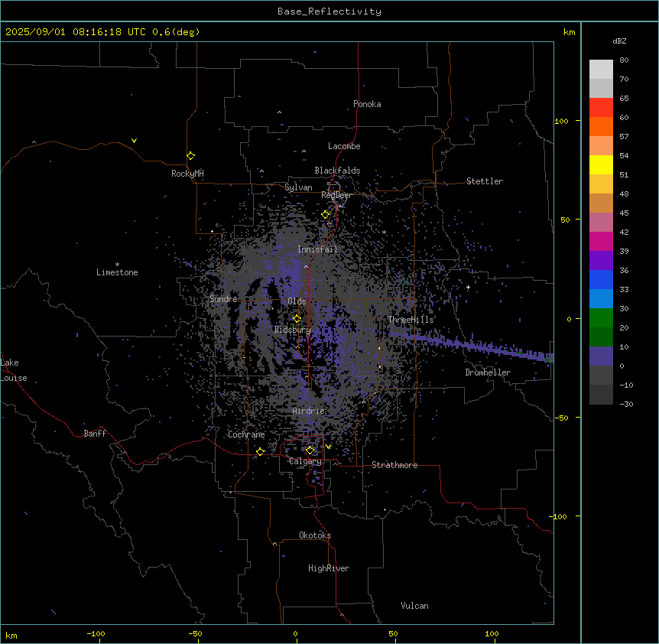Click the yellow diamond marker between Olds and Didsbury
The height and width of the screenshot is (644, 659).
297,319
